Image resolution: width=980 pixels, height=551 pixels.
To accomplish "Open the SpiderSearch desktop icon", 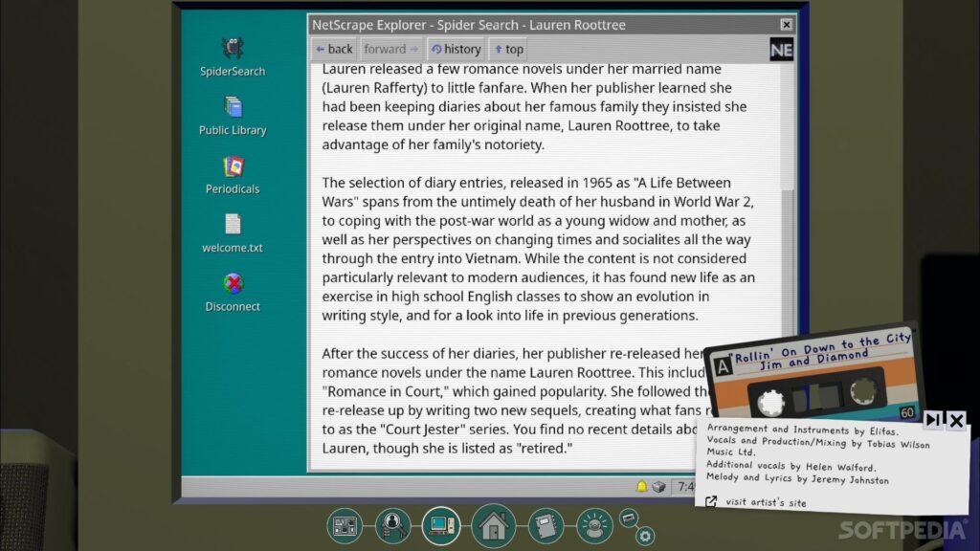I will 232,55.
